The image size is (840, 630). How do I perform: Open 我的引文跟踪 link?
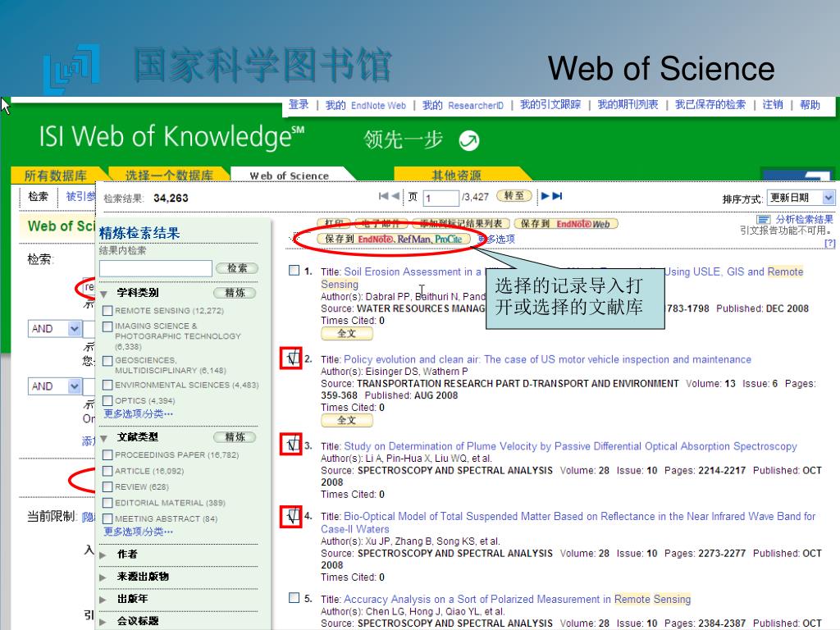click(550, 104)
